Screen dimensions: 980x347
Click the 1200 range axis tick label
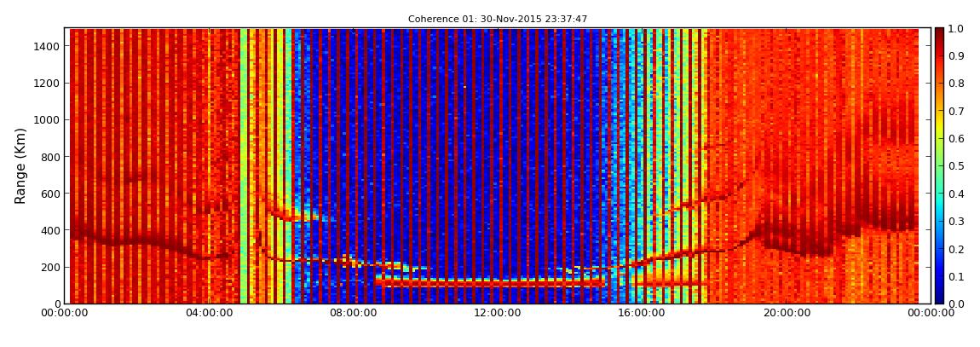point(48,84)
